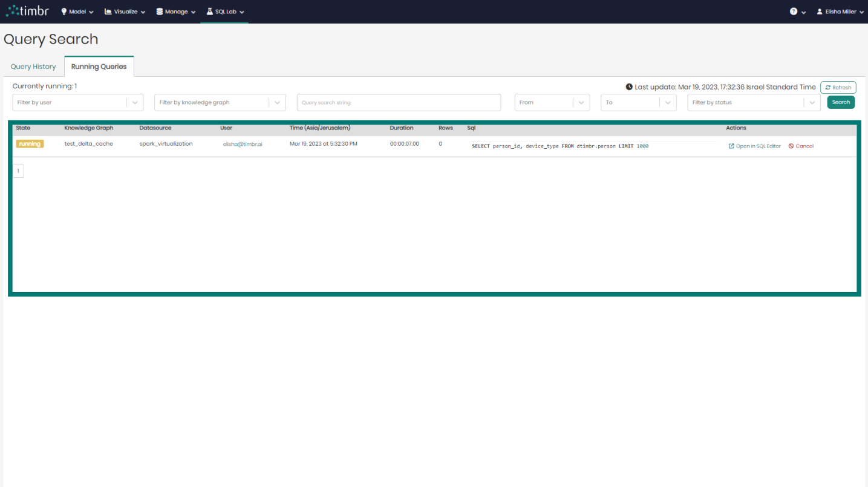The image size is (868, 487).
Task: Select page 1 in pagination
Action: pos(18,170)
